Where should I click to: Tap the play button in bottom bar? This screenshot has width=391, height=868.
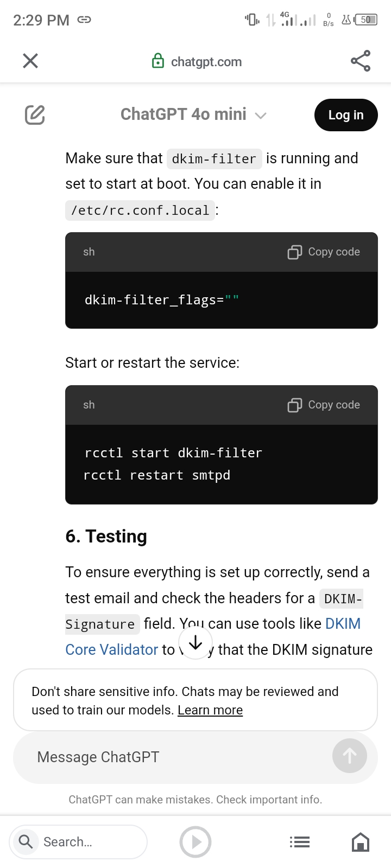tap(195, 842)
